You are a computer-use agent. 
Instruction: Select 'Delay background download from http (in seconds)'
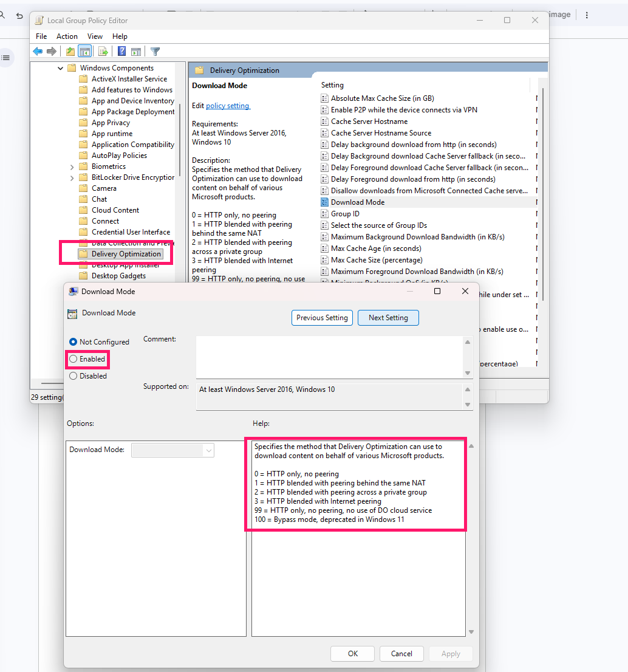(414, 145)
